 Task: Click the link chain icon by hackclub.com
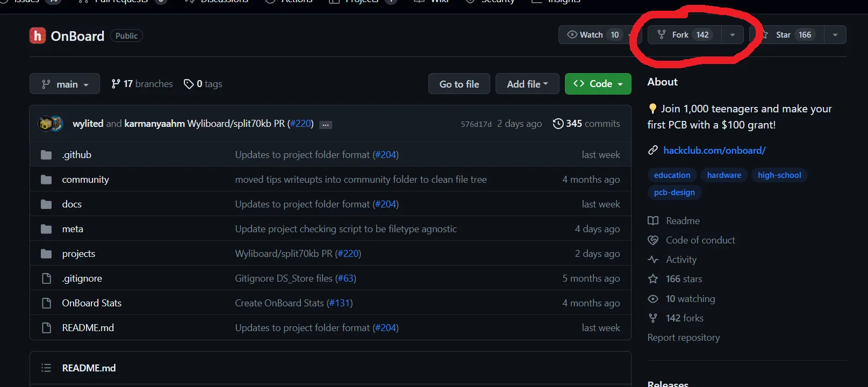click(x=653, y=150)
